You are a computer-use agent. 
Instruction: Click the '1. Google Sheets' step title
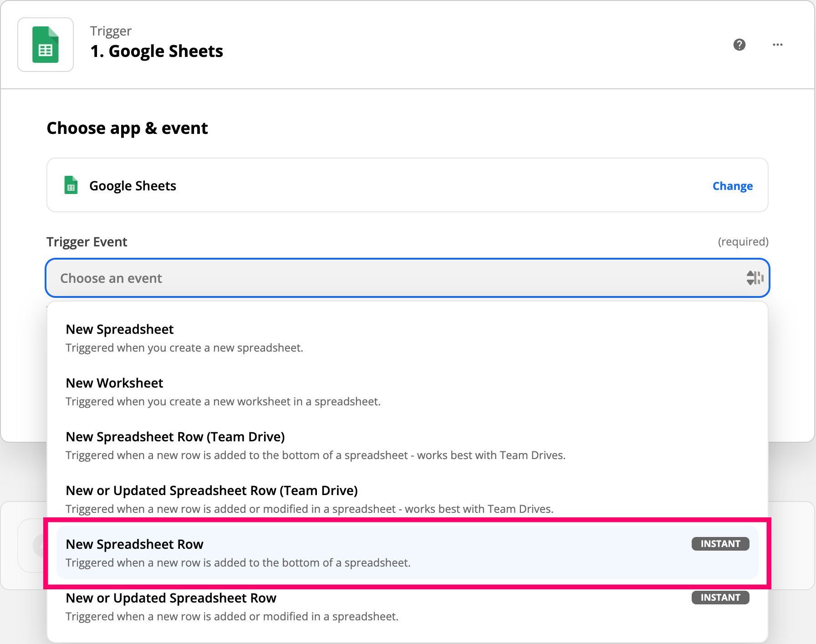[x=157, y=51]
